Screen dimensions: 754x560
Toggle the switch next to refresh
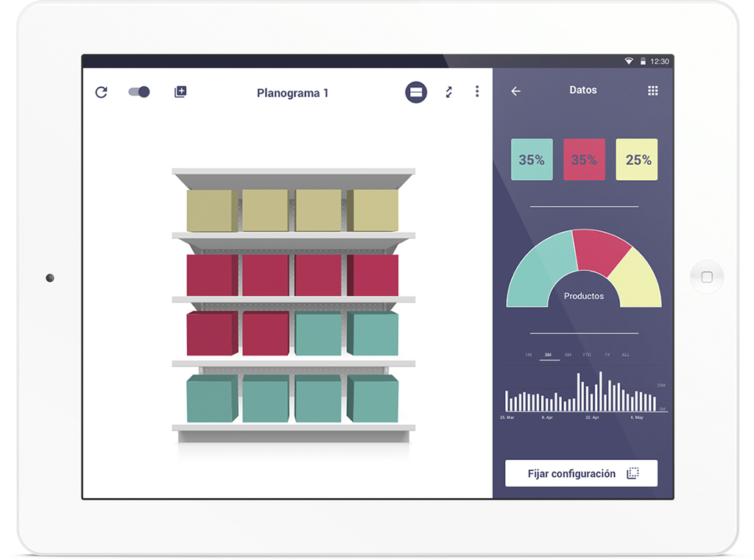click(x=139, y=92)
